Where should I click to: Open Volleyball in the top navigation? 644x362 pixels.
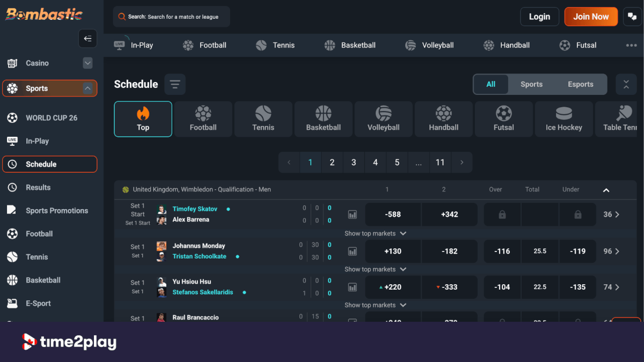[429, 45]
